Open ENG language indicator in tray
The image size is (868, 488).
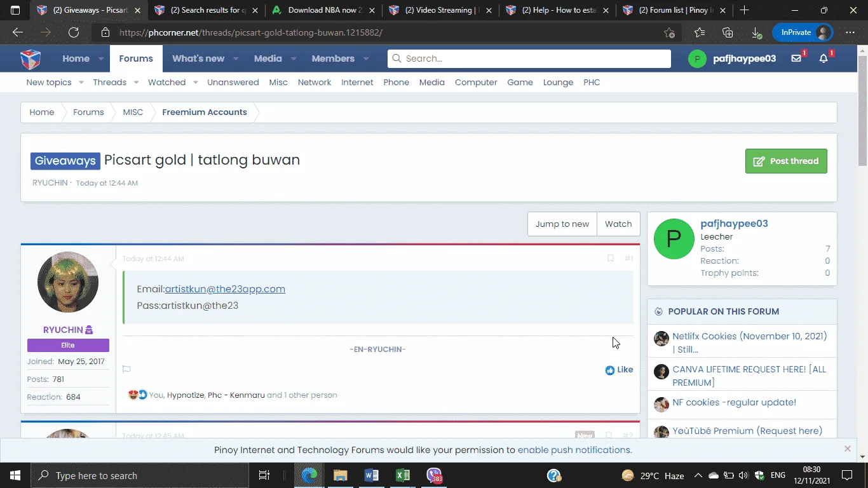pos(778,475)
